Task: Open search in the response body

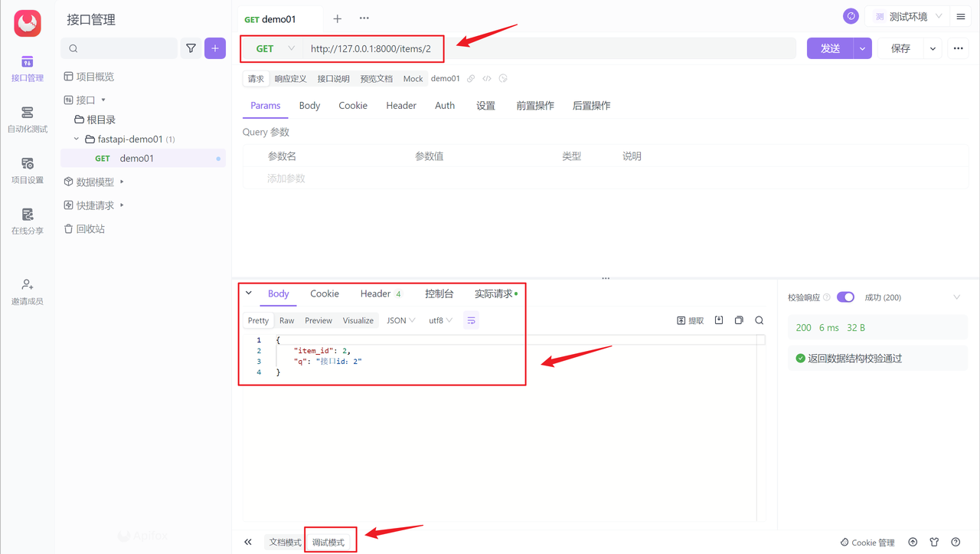Action: 759,320
